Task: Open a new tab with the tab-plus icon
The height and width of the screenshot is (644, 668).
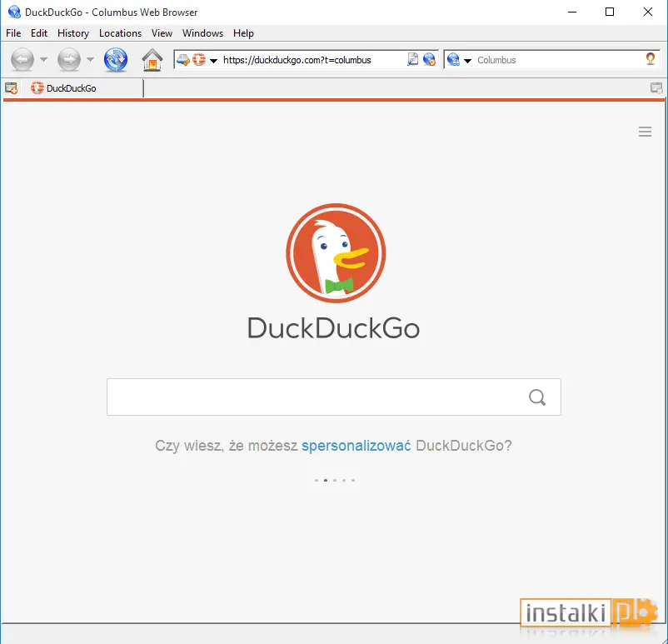Action: 11,88
